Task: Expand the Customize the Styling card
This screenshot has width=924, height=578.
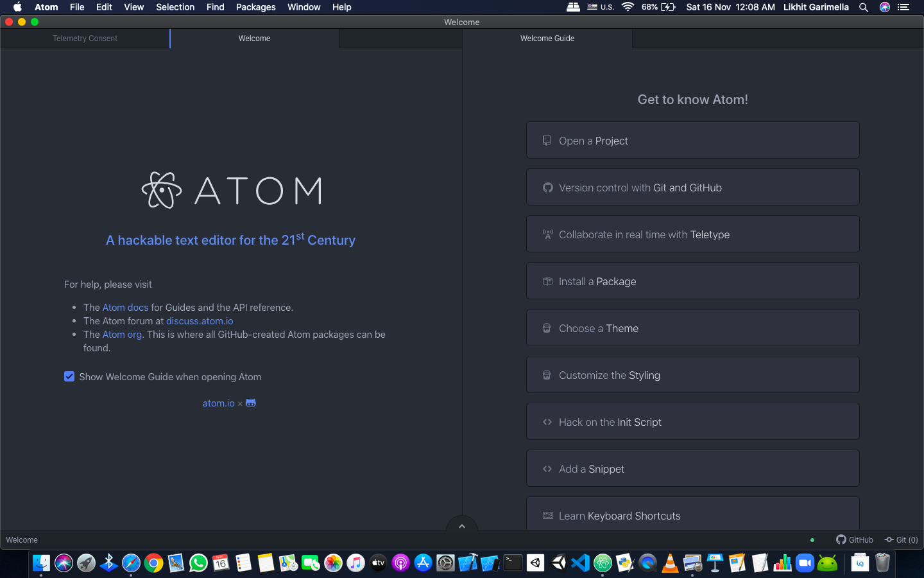Action: [692, 374]
